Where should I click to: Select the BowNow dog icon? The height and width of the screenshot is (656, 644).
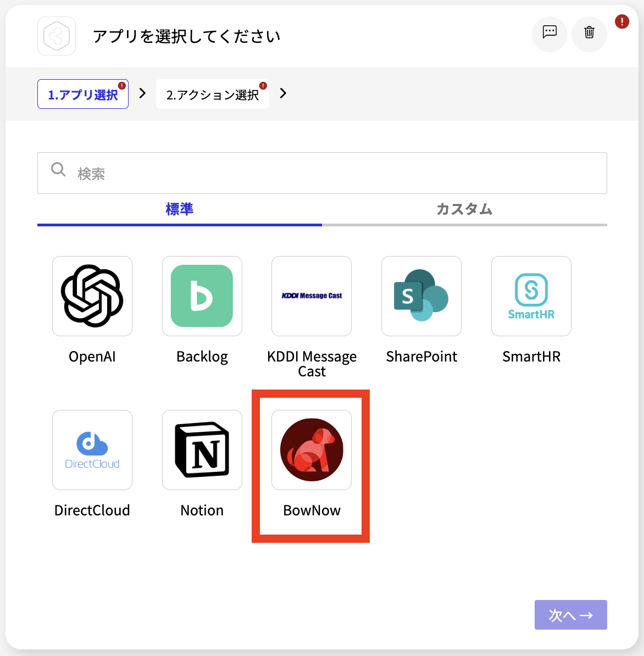[x=312, y=450]
